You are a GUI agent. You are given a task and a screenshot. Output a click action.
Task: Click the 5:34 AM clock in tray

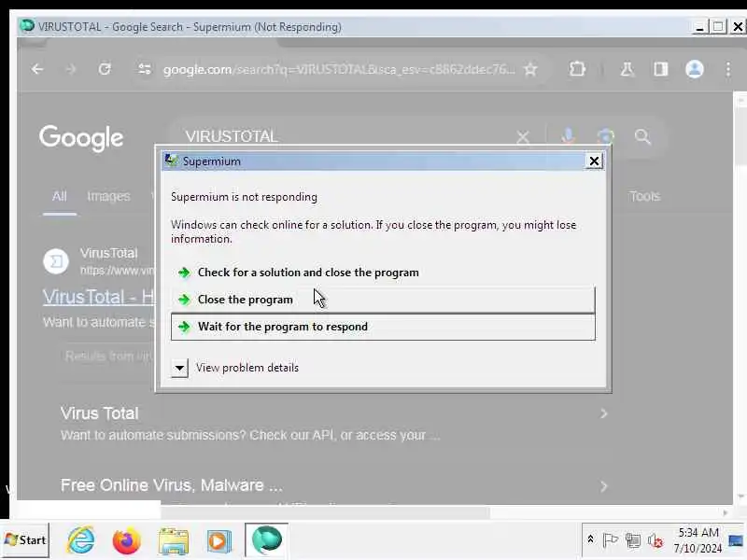tap(698, 532)
